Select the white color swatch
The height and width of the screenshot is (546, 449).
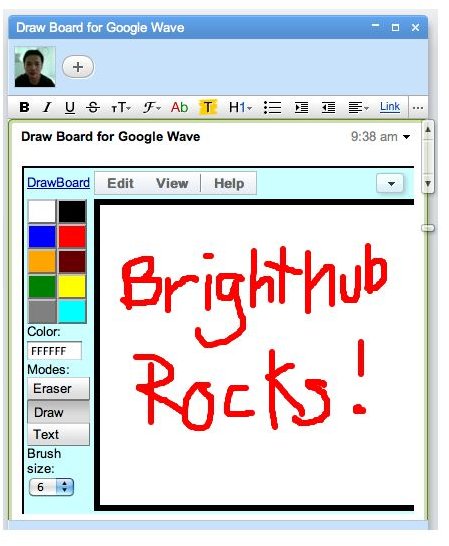tap(42, 211)
